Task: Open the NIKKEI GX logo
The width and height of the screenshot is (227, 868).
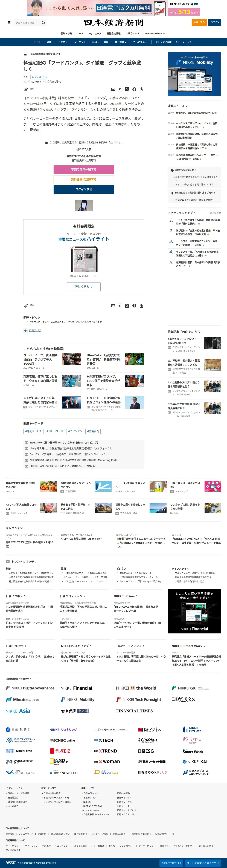Action: (190, 688)
